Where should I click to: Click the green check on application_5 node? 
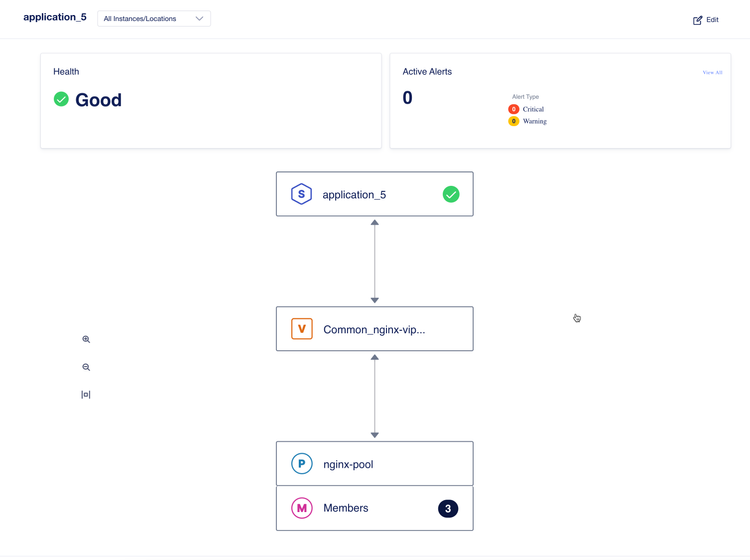451,194
